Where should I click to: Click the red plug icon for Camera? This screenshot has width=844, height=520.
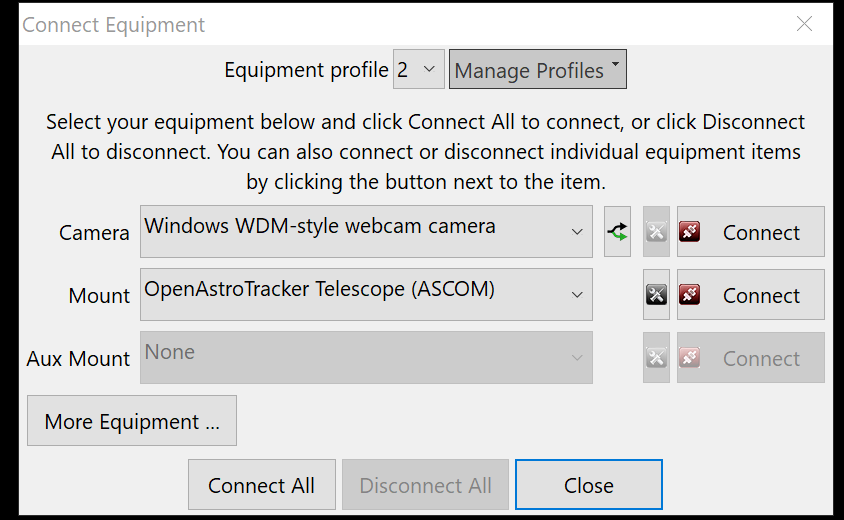point(689,231)
